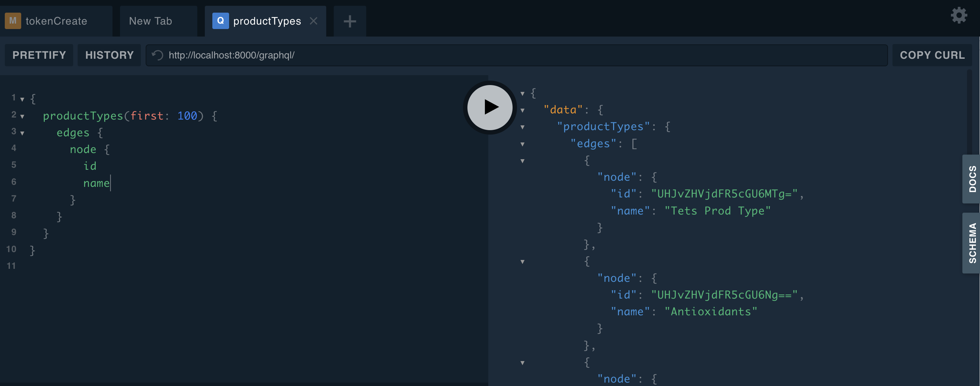Click the name field on query line 6
The image size is (980, 386).
(97, 183)
